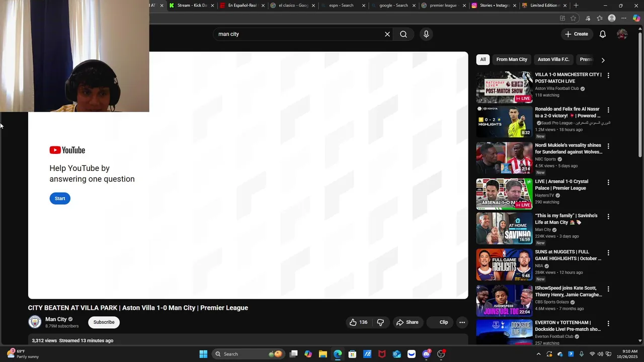Open Windows Start menu
Viewport: 644px width, 362px height.
click(x=203, y=354)
